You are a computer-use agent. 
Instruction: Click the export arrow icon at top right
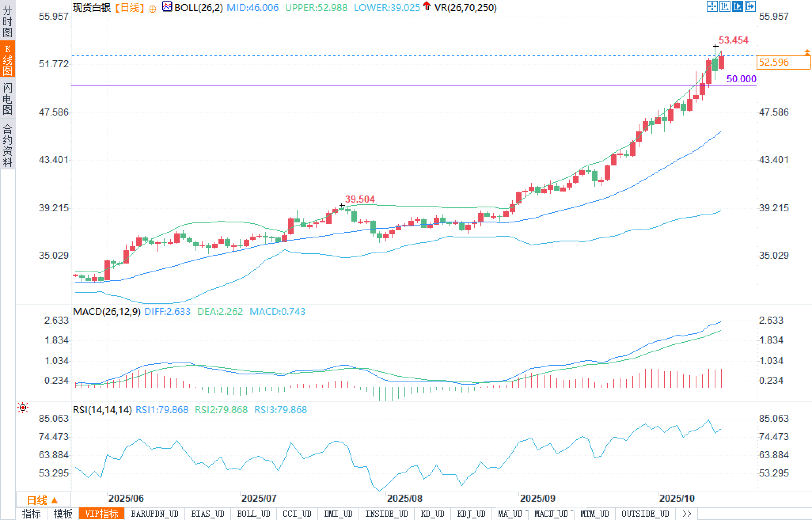click(x=750, y=7)
